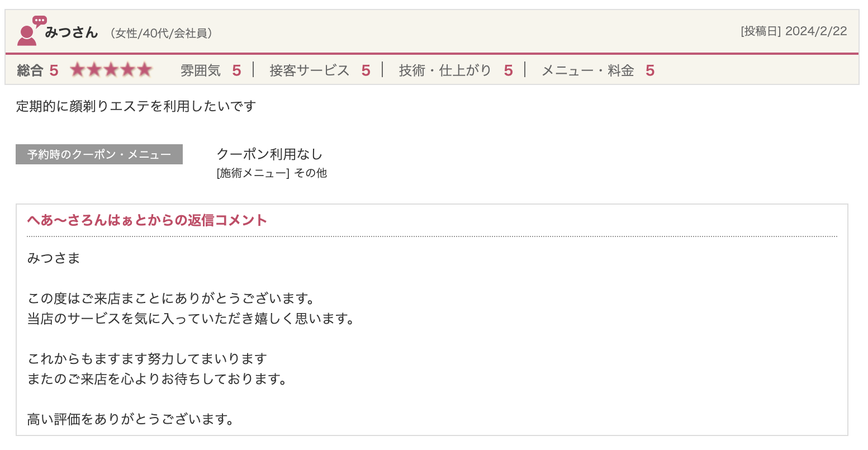The height and width of the screenshot is (450, 868).
Task: Click the fifth rating star
Action: click(x=145, y=70)
